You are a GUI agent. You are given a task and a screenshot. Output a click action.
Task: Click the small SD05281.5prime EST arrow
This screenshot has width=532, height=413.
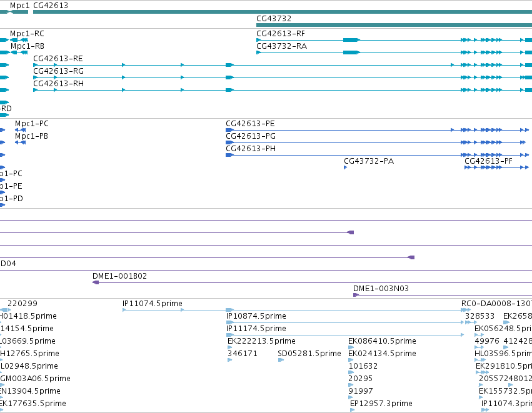pos(281,360)
